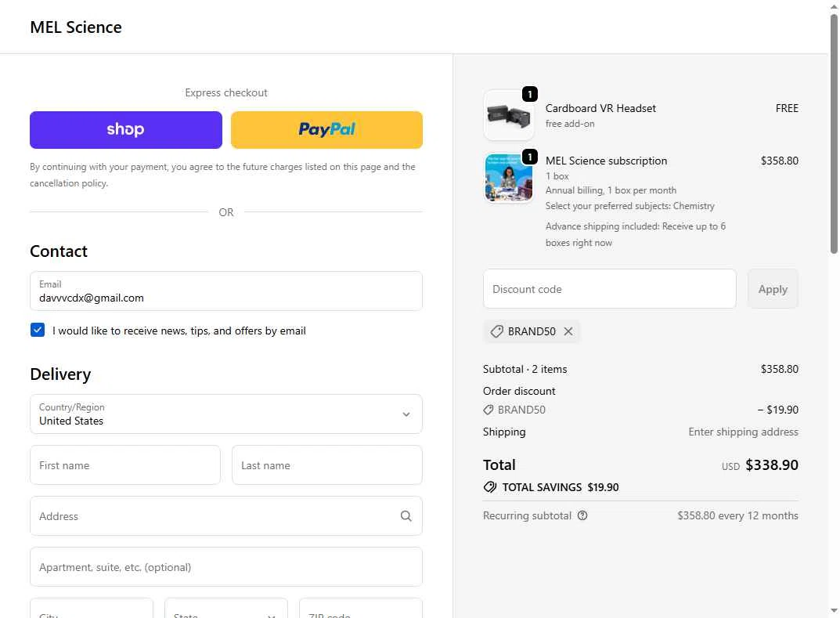
Task: Click the "Cardboard VR Headset" item name
Action: pyautogui.click(x=600, y=108)
